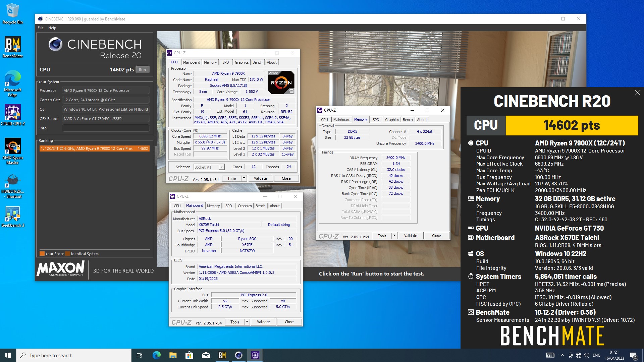Open Microsoft Edge desktop shortcut

click(x=12, y=83)
